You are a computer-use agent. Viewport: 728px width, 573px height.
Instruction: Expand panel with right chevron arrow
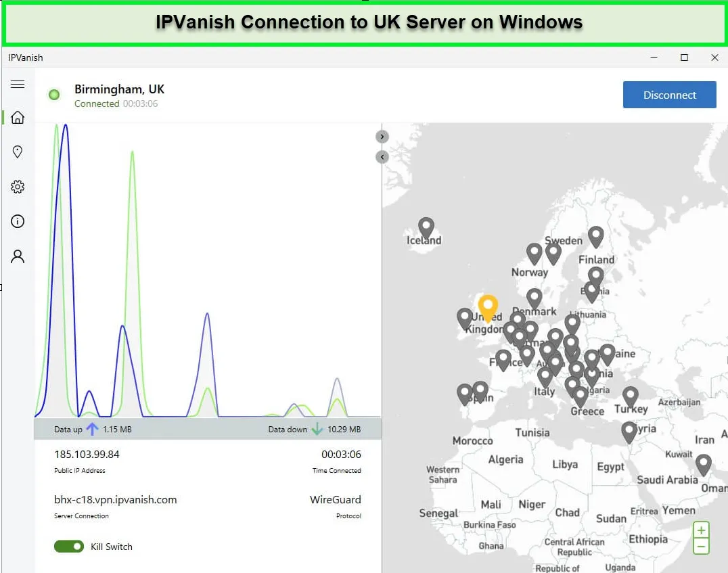pos(382,137)
